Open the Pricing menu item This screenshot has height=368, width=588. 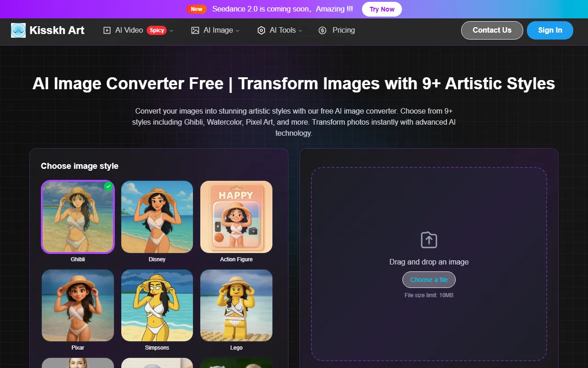click(344, 30)
